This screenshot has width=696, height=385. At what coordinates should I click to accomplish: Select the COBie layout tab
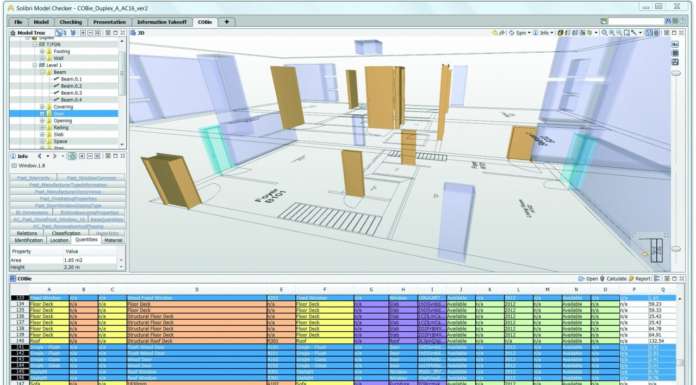click(x=205, y=22)
